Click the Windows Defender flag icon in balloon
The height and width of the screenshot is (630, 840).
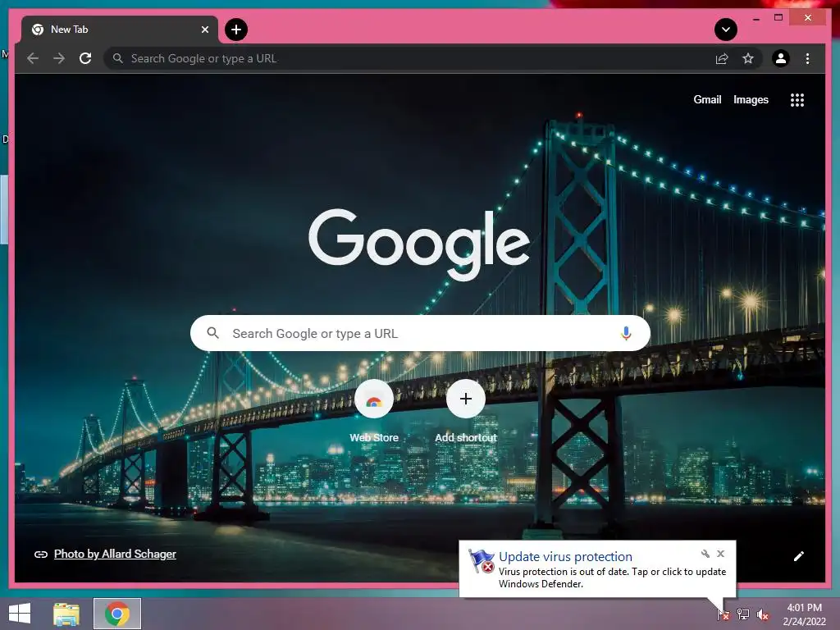point(481,561)
